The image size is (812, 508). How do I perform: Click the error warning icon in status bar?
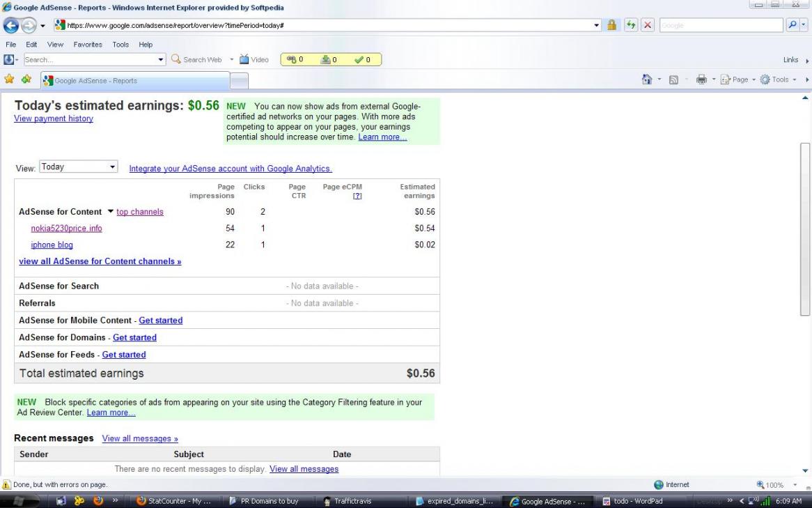click(6, 485)
